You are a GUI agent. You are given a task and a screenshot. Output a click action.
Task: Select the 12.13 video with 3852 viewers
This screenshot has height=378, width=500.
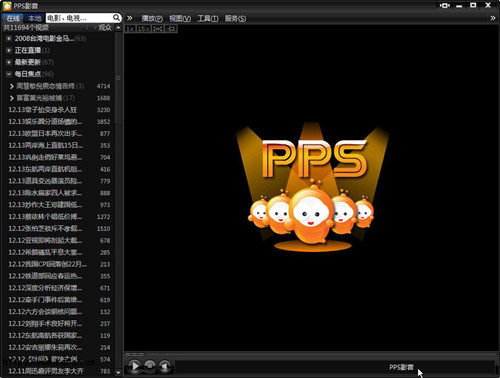point(59,122)
